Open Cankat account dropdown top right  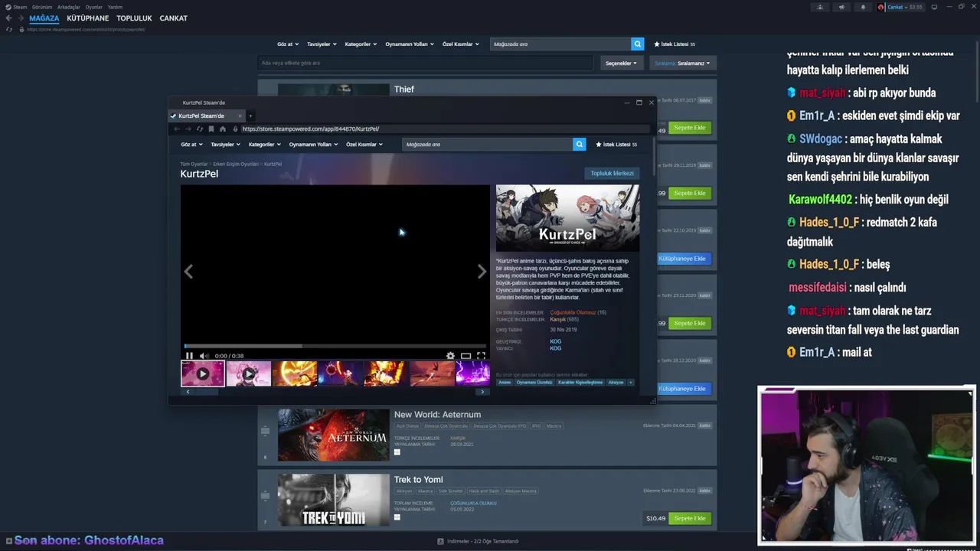coord(900,7)
